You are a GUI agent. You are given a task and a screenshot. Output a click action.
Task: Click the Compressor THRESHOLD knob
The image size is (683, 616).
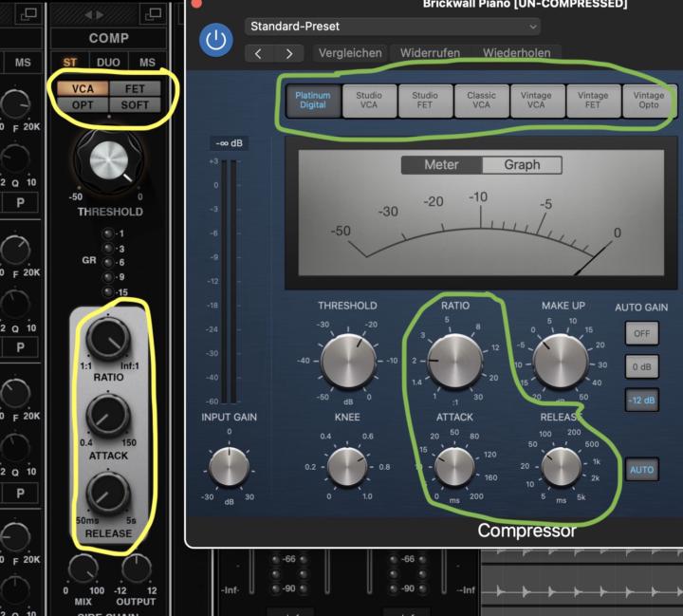[x=347, y=362]
